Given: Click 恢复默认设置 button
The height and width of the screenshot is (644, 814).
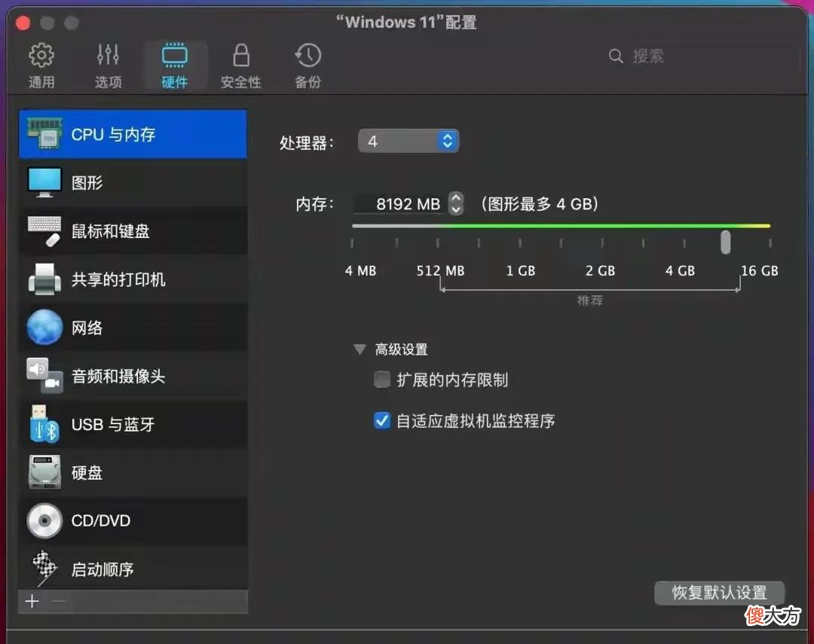Looking at the screenshot, I should tap(720, 593).
